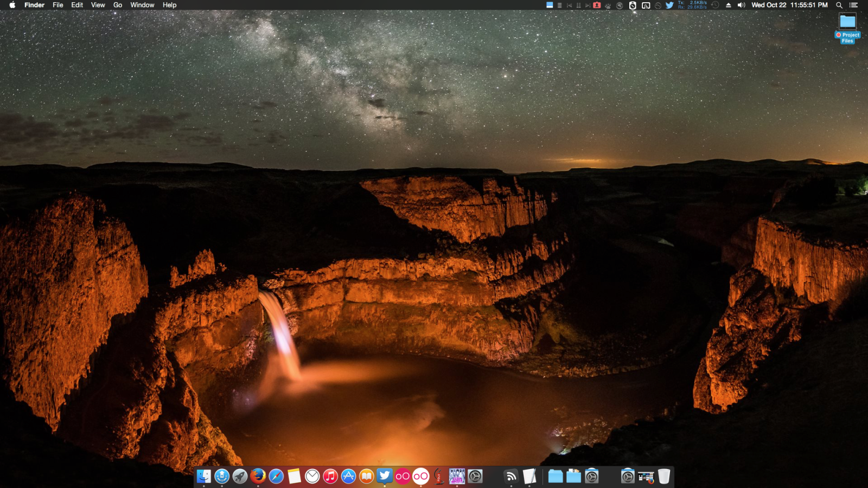This screenshot has height=488, width=868.
Task: Open the Trash in the Dock
Action: click(664, 476)
